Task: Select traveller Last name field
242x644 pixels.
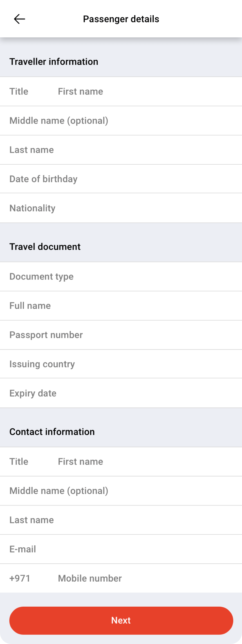Action: pos(121,150)
